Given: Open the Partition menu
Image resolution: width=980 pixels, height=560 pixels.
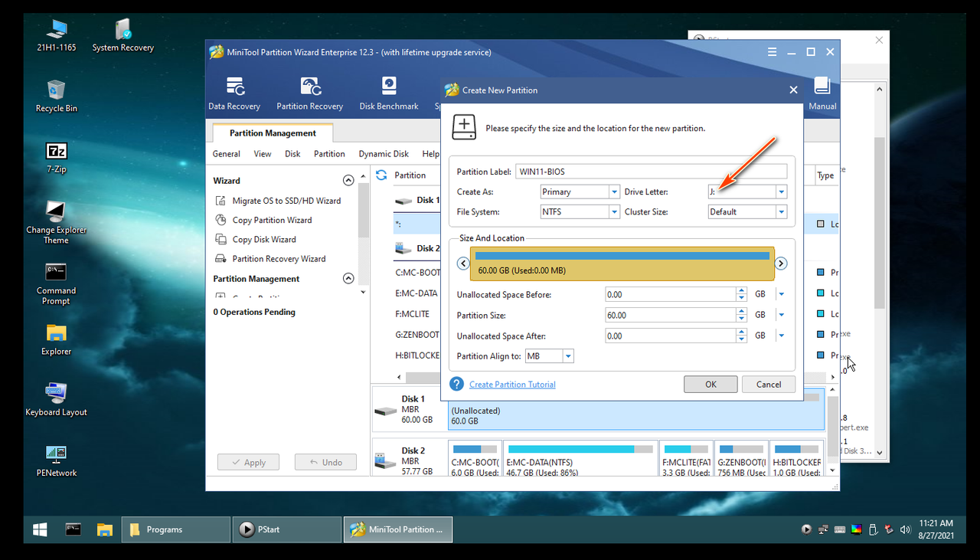Looking at the screenshot, I should click(x=329, y=154).
